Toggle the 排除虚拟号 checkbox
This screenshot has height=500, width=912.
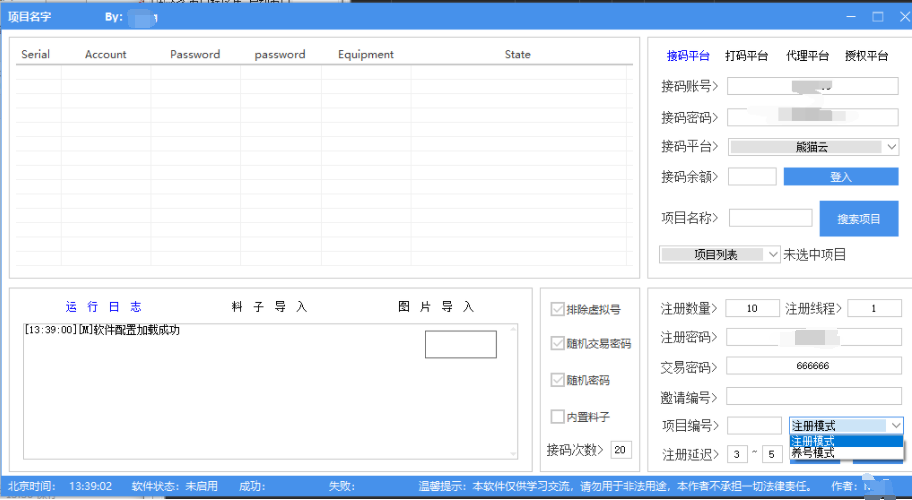pyautogui.click(x=557, y=309)
